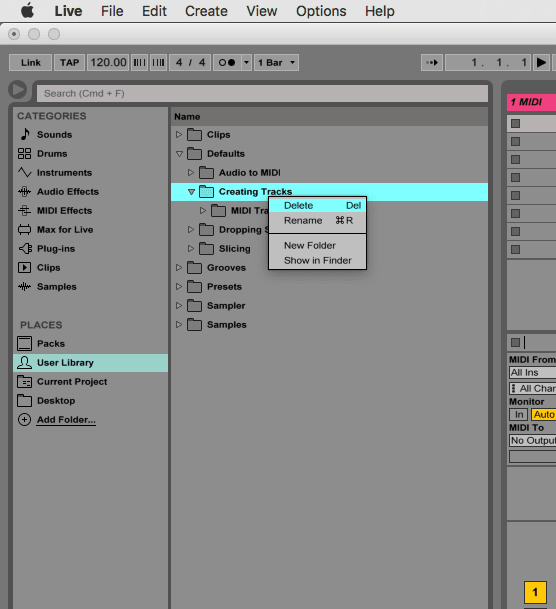
Task: Open the File menu
Action: click(112, 11)
